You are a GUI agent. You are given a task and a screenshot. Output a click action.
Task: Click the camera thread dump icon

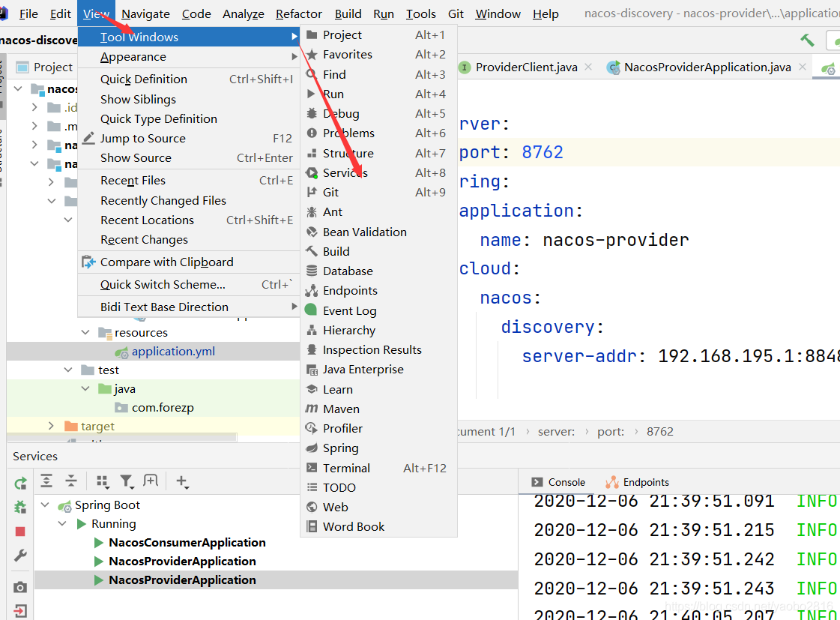[x=20, y=587]
